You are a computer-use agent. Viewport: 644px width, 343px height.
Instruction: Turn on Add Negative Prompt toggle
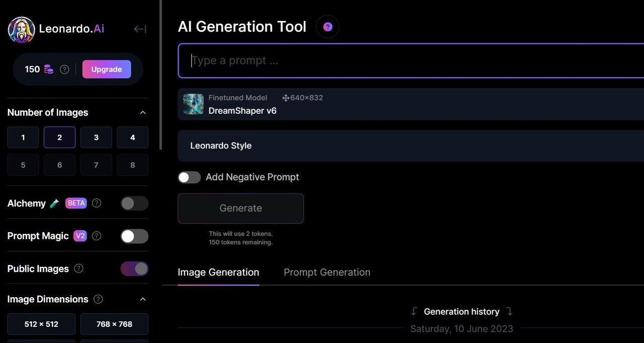point(189,177)
